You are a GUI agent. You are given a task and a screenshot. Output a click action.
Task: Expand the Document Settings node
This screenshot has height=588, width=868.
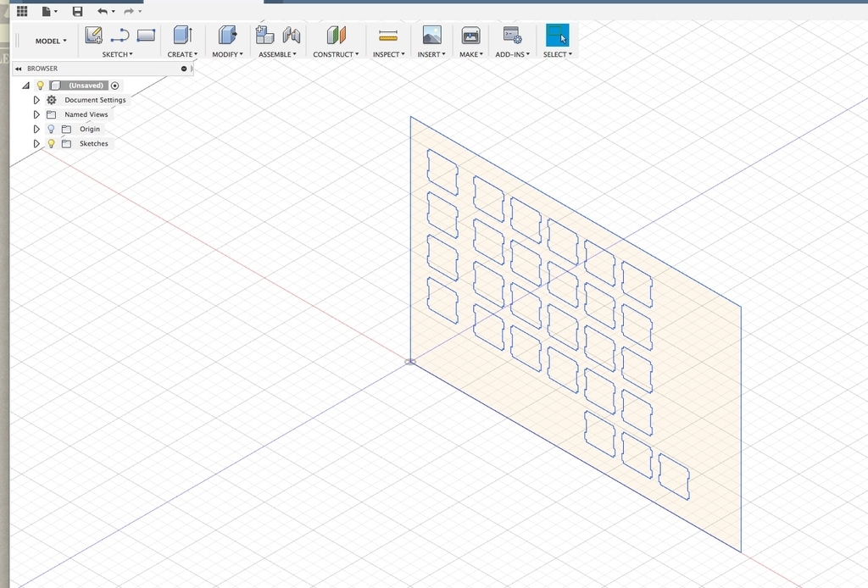pos(36,100)
